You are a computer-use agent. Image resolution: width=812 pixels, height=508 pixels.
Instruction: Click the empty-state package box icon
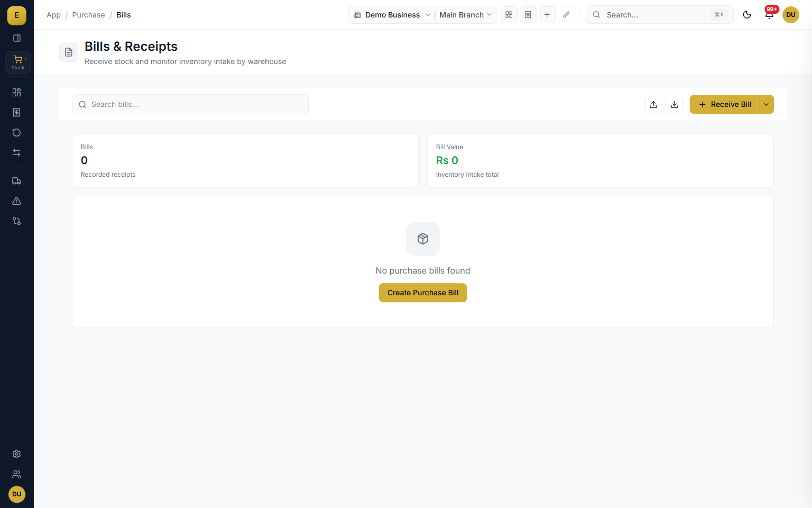click(x=423, y=239)
